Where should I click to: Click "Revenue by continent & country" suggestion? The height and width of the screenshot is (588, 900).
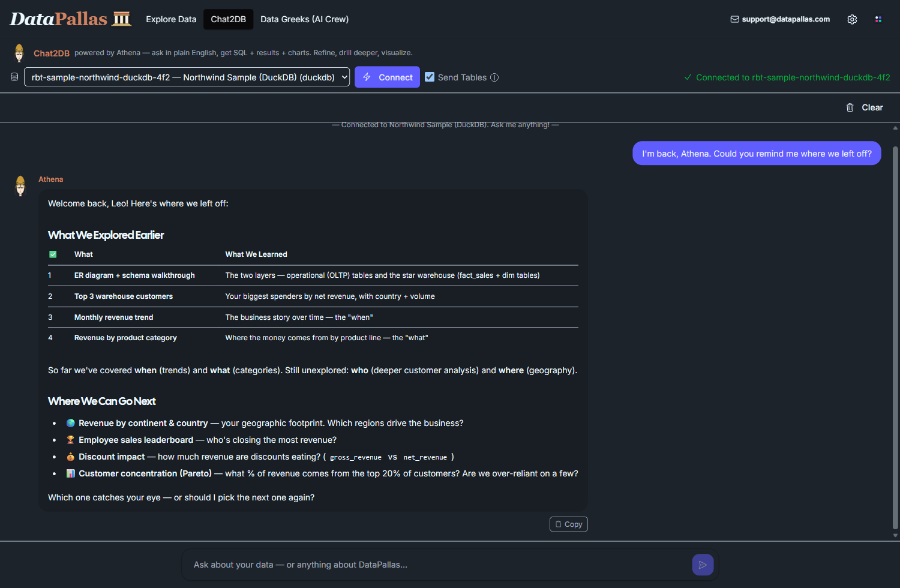point(143,423)
